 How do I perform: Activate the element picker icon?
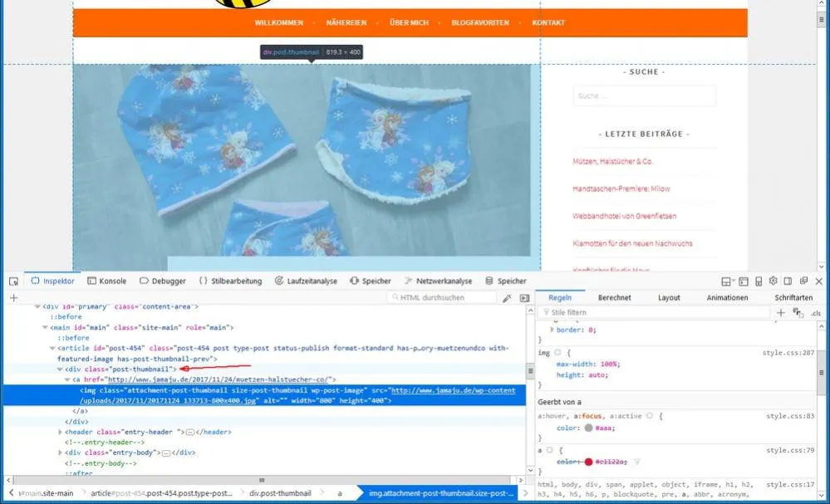[x=14, y=281]
